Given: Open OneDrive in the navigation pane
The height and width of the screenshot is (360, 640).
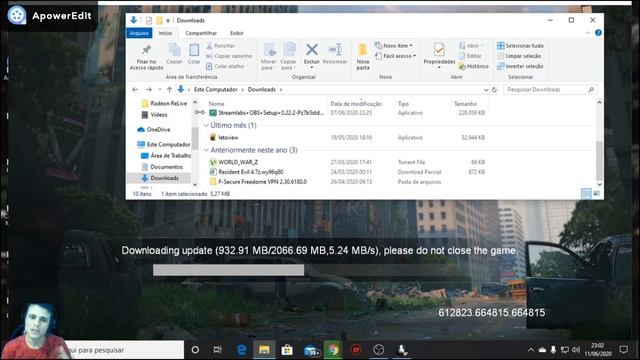Looking at the screenshot, I should pyautogui.click(x=154, y=129).
